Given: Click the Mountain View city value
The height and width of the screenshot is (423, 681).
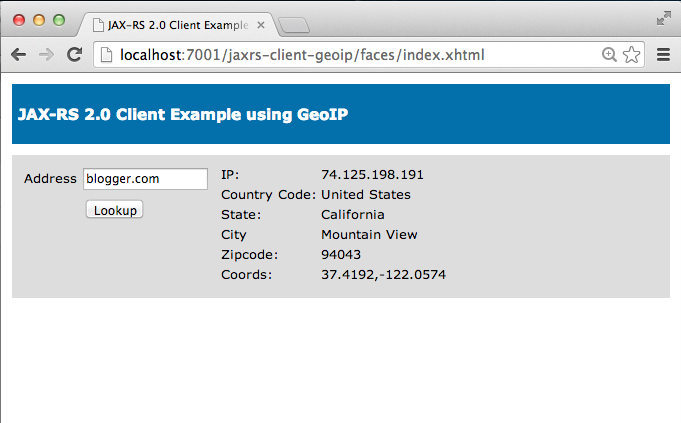Looking at the screenshot, I should tap(369, 235).
